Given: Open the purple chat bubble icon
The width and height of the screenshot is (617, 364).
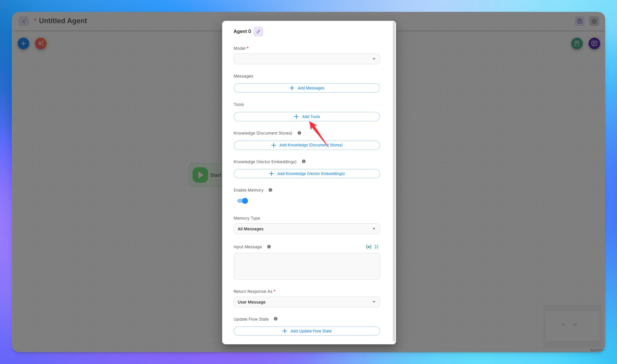Looking at the screenshot, I should coord(594,43).
